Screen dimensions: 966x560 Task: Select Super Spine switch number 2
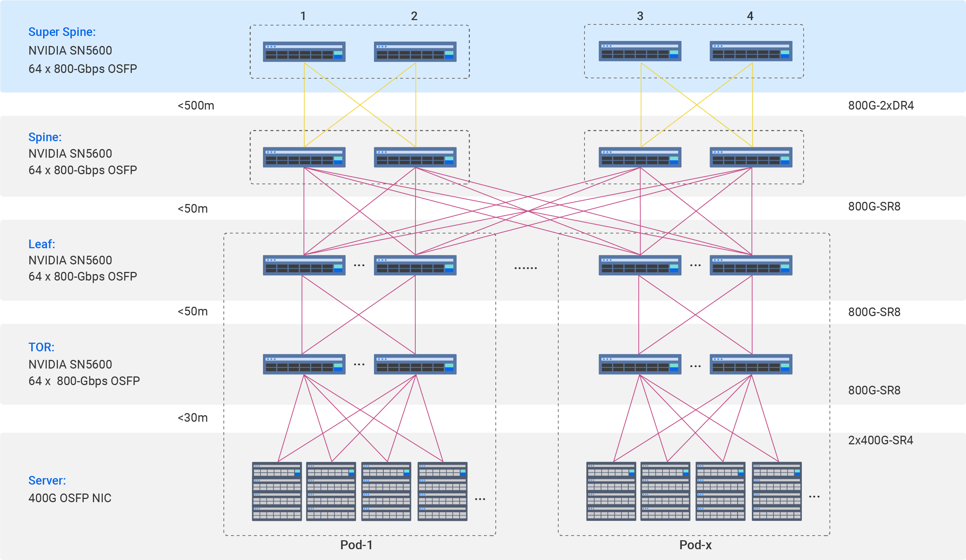coord(415,51)
